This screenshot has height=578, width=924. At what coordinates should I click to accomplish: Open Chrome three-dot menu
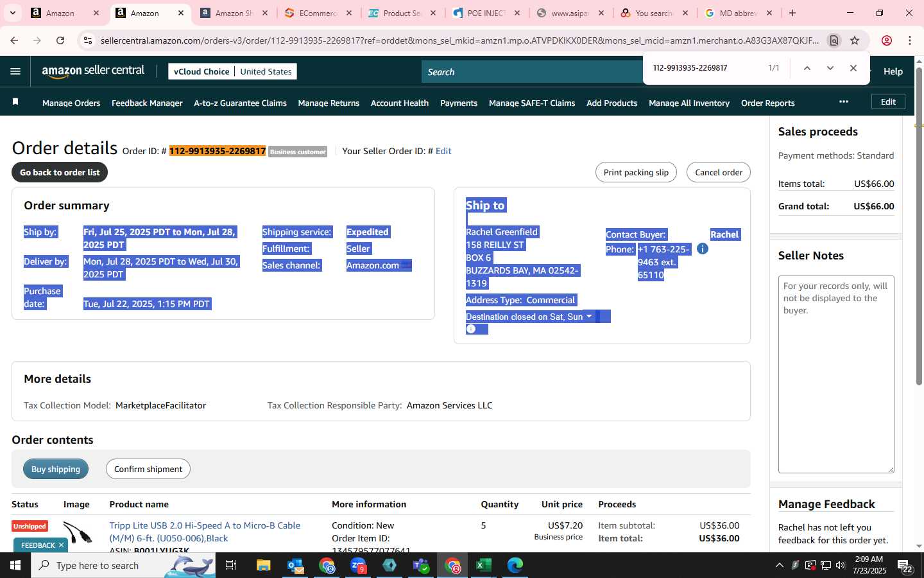(x=910, y=40)
